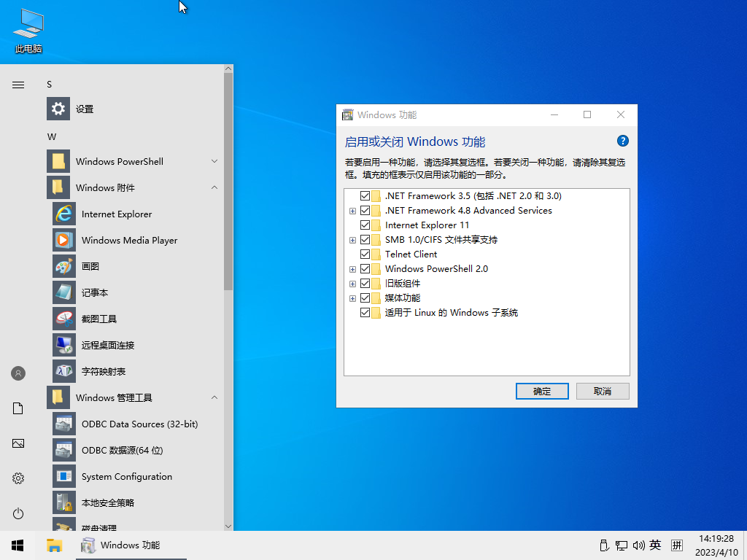Open Documents icon in Start sidebar
The height and width of the screenshot is (560, 747).
pos(18,408)
